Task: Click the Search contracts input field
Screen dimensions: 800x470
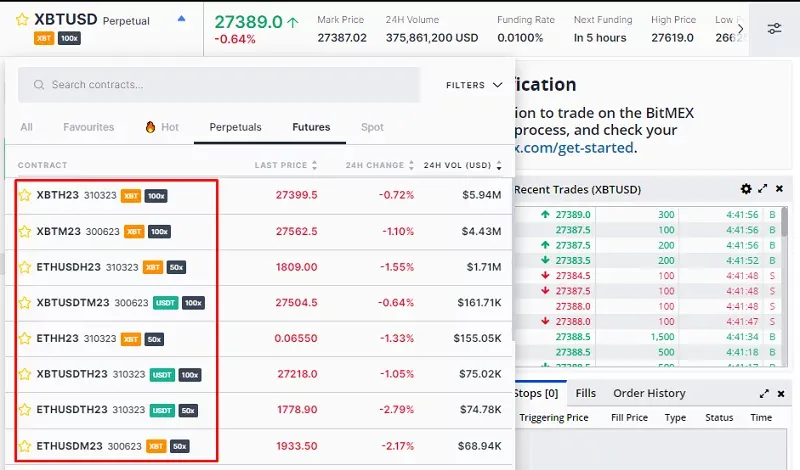Action: click(x=219, y=85)
